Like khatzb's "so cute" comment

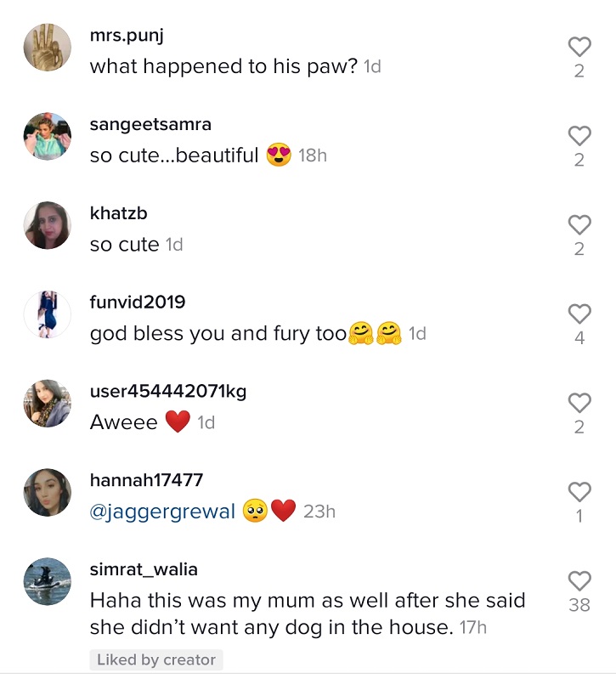pos(579,224)
